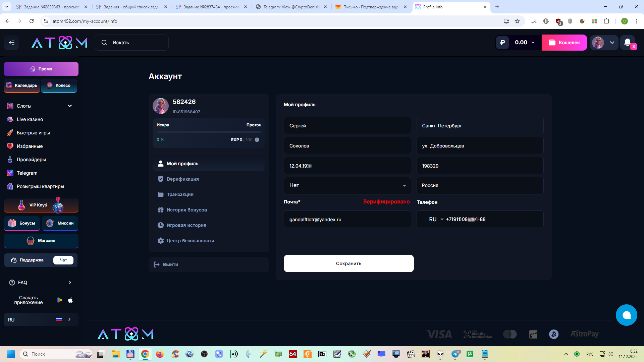Open the Верификация section
The height and width of the screenshot is (362, 644).
182,179
